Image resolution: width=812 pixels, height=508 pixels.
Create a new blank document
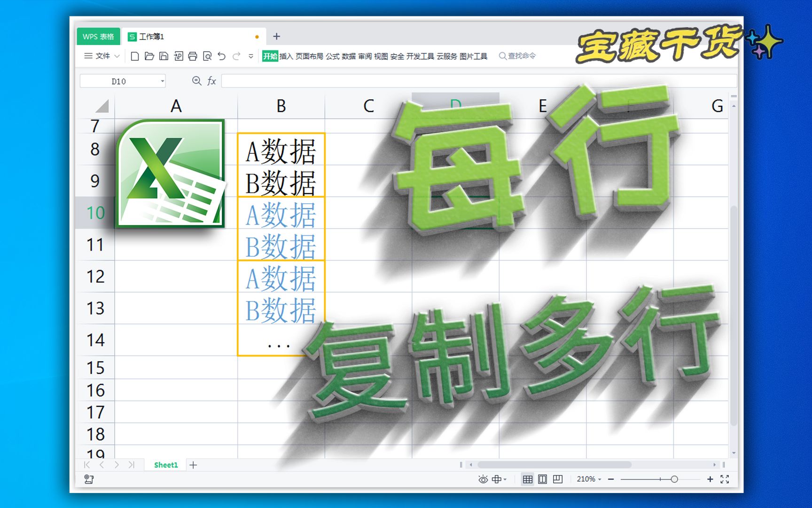tap(135, 56)
